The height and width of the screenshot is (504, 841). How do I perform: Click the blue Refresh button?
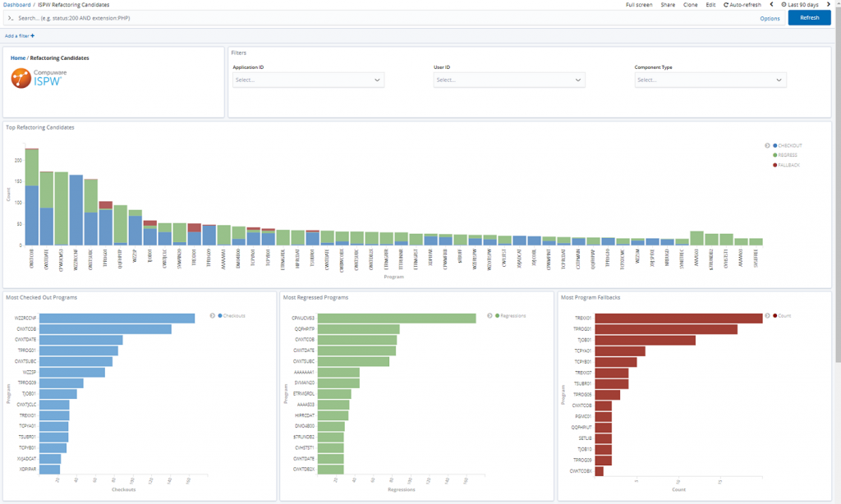click(809, 18)
